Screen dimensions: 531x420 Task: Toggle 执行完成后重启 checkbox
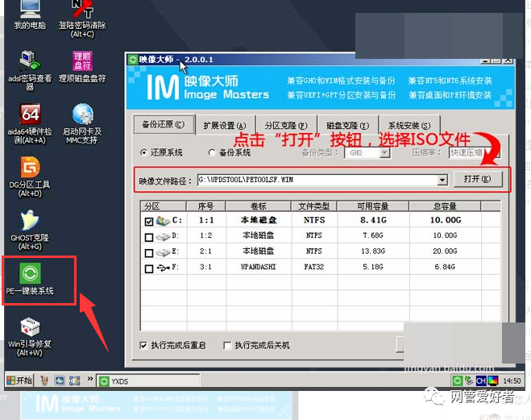[143, 346]
